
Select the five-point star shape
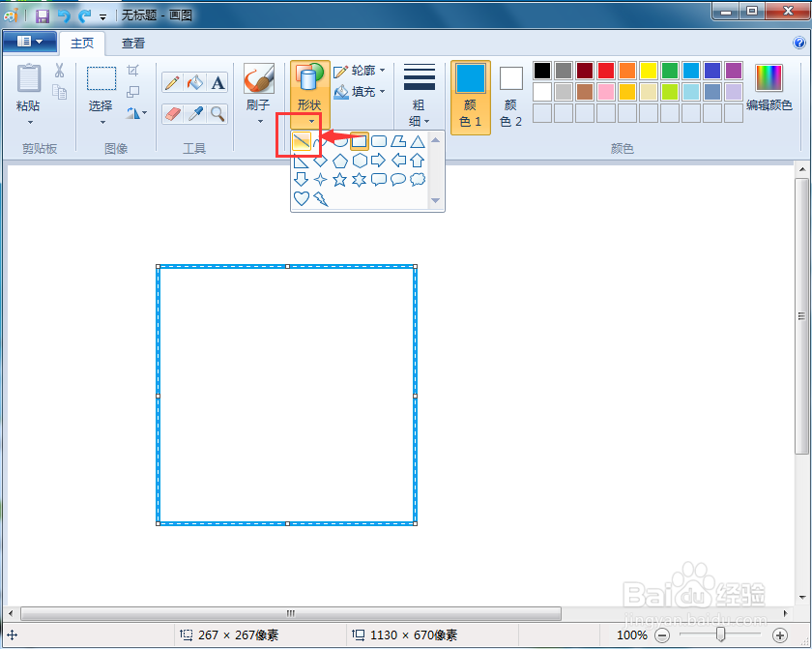point(339,180)
